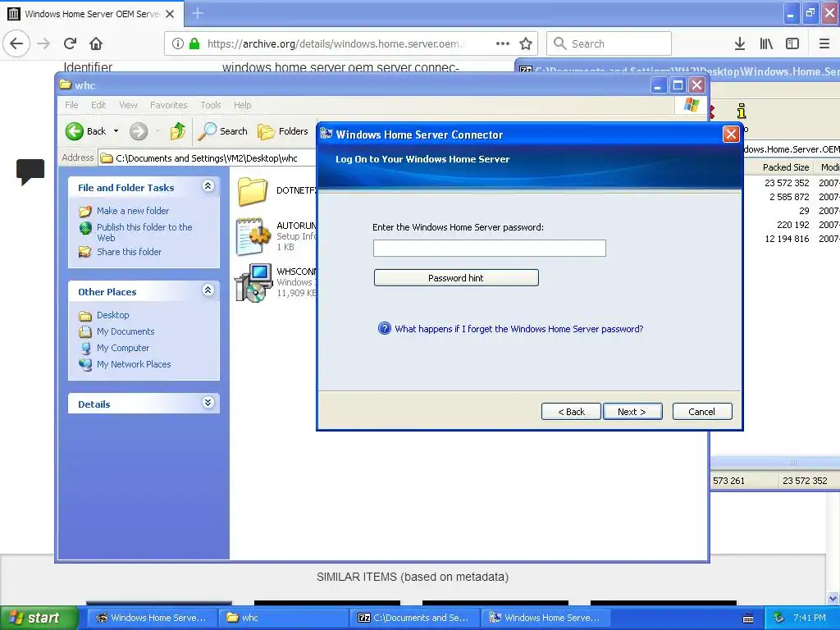This screenshot has height=630, width=840.
Task: Open Firefox downloads arrow icon
Action: (739, 43)
